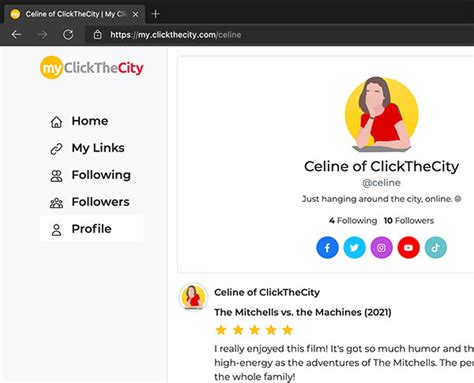Go to the Followers page

[92, 202]
